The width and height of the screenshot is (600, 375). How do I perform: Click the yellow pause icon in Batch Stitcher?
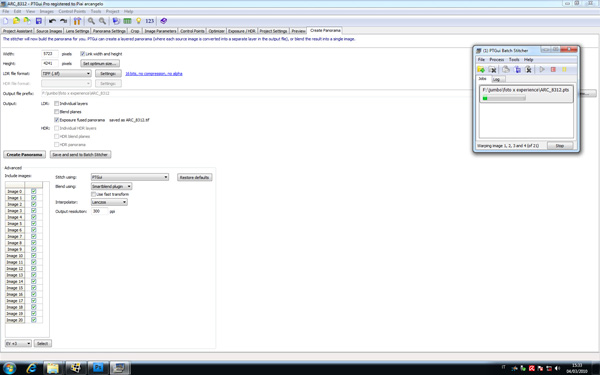click(564, 69)
